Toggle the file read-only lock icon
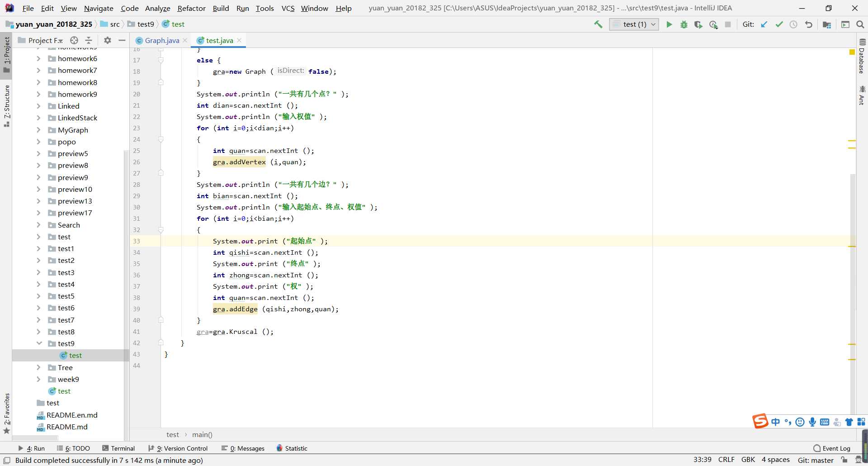Screen dimensions: 868x466 pyautogui.click(x=844, y=460)
